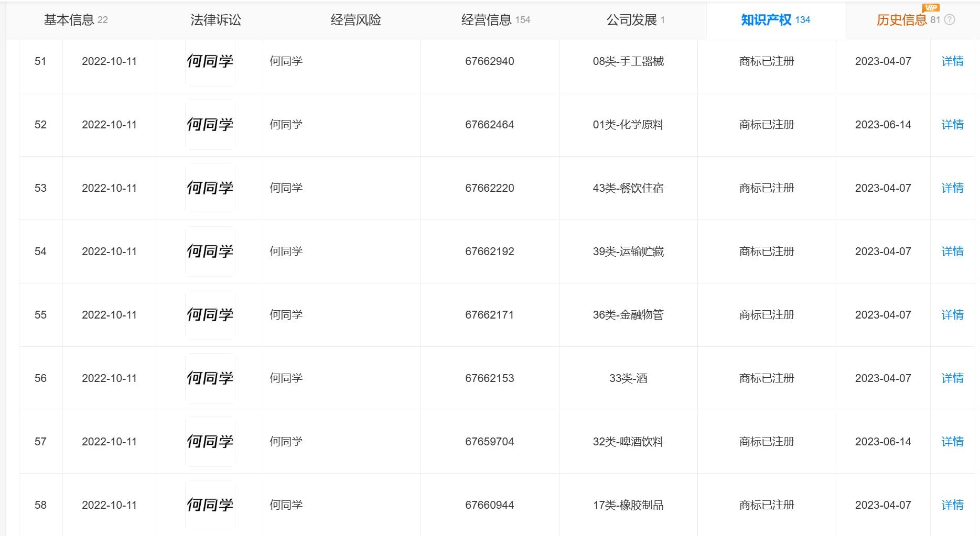
Task: Click the 36类-金融物管 category cell
Action: [628, 315]
